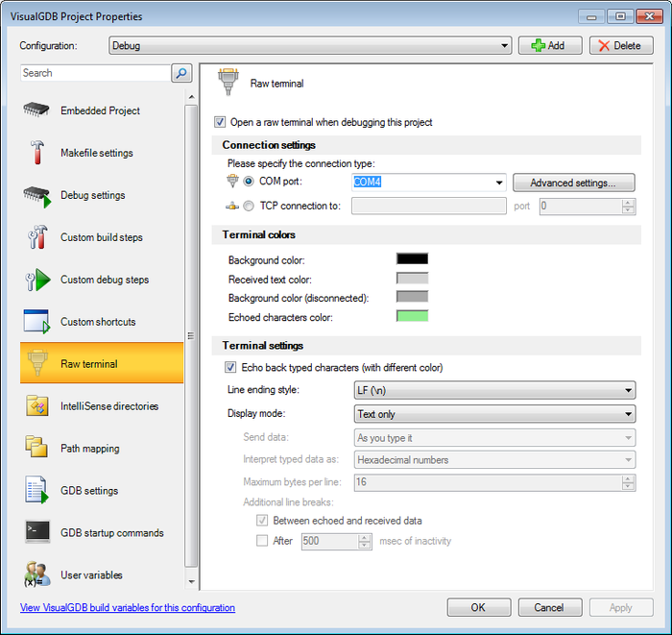This screenshot has height=635, width=672.
Task: Click the sidebar scroll up arrow
Action: coord(191,97)
